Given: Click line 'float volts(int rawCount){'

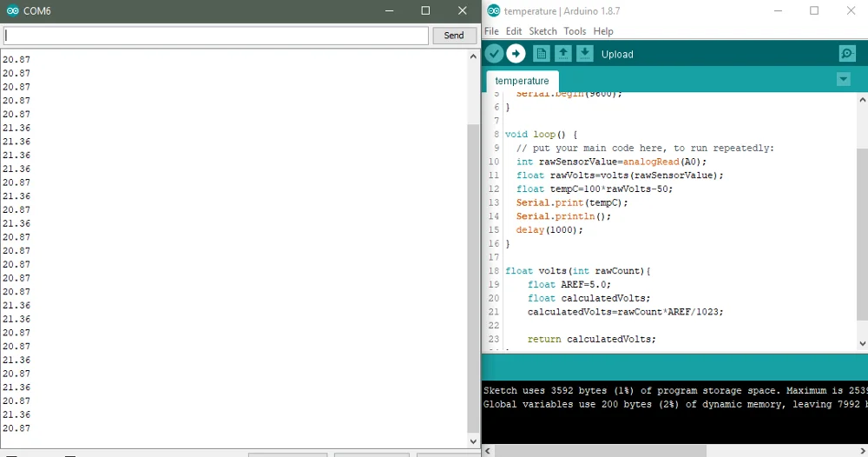Looking at the screenshot, I should click(x=578, y=271).
